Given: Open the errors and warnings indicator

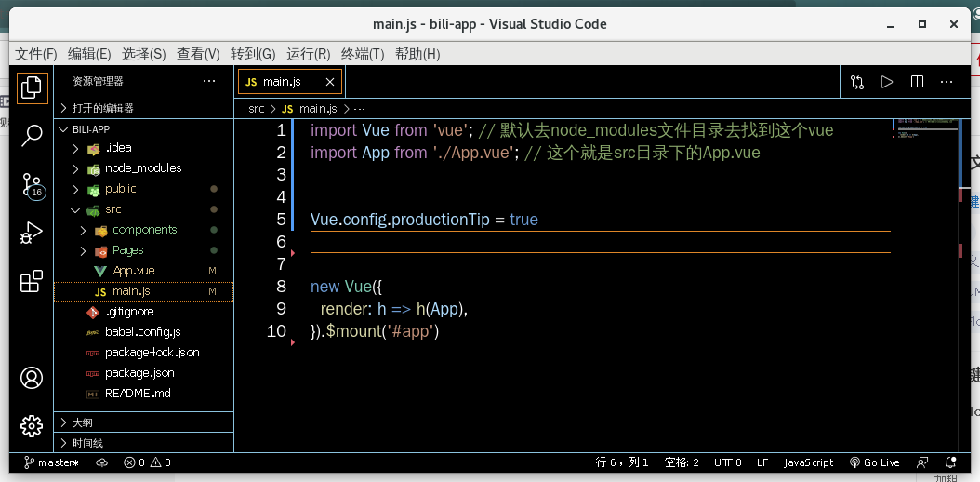Looking at the screenshot, I should coord(148,462).
